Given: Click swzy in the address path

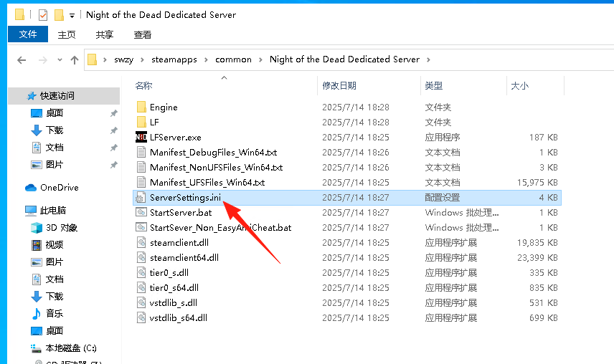Looking at the screenshot, I should coord(124,59).
